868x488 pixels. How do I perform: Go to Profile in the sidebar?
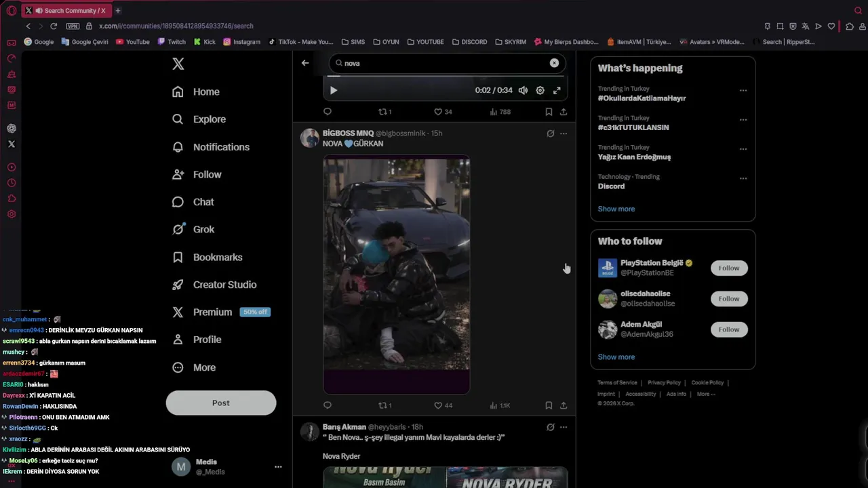click(197, 340)
